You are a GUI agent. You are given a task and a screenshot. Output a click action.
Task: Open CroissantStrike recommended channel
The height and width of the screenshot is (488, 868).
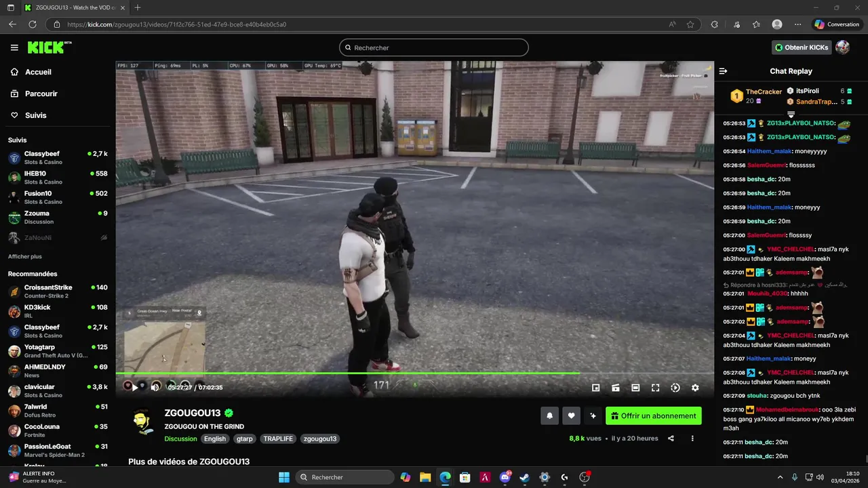[58, 291]
